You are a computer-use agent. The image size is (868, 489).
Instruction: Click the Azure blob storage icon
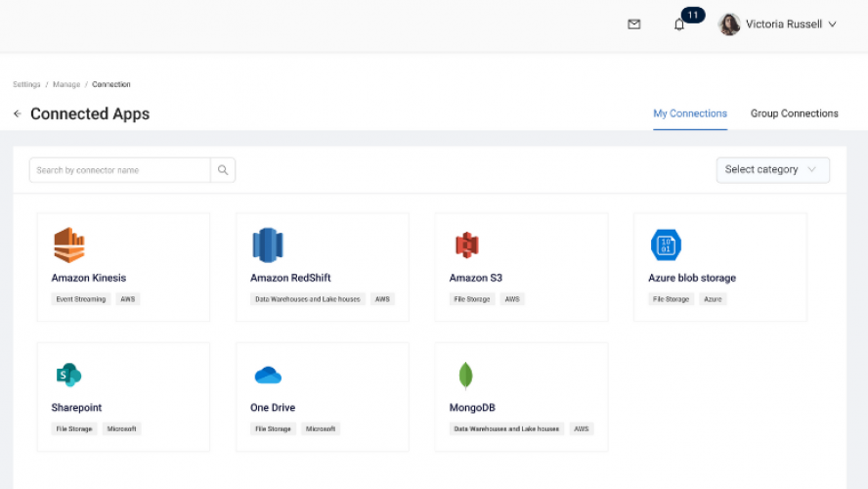666,244
